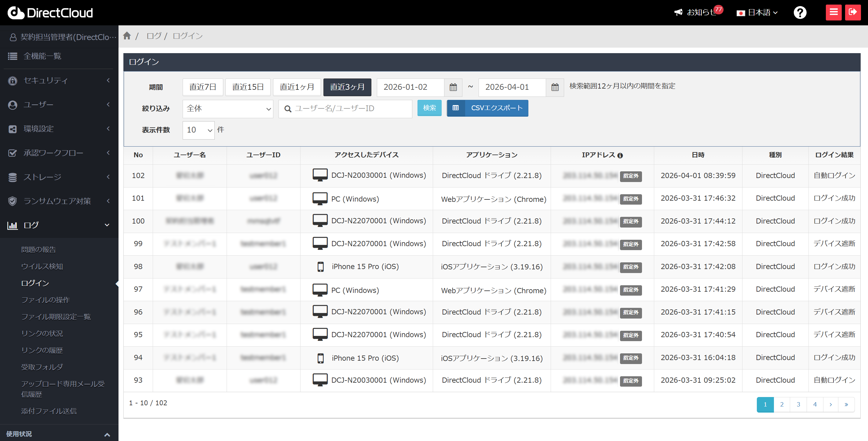This screenshot has width=868, height=441.
Task: Click the 環境設定 share icon
Action: 13,129
